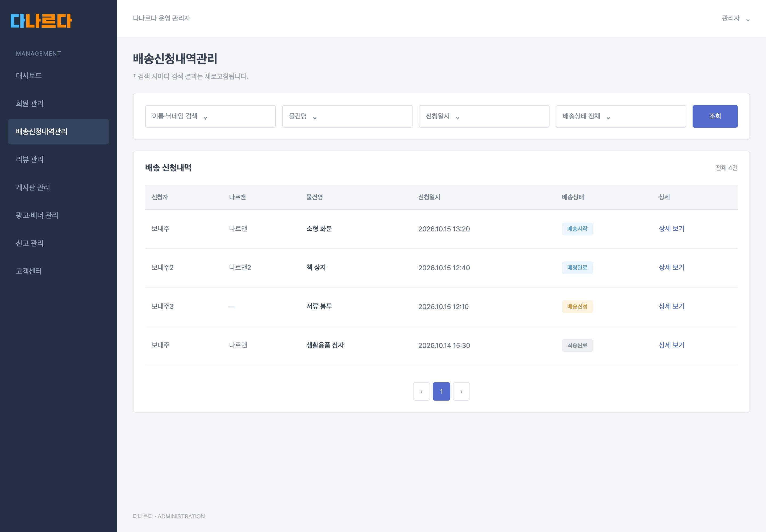Click the 신청일시 column header
The image size is (766, 532).
[x=429, y=197]
